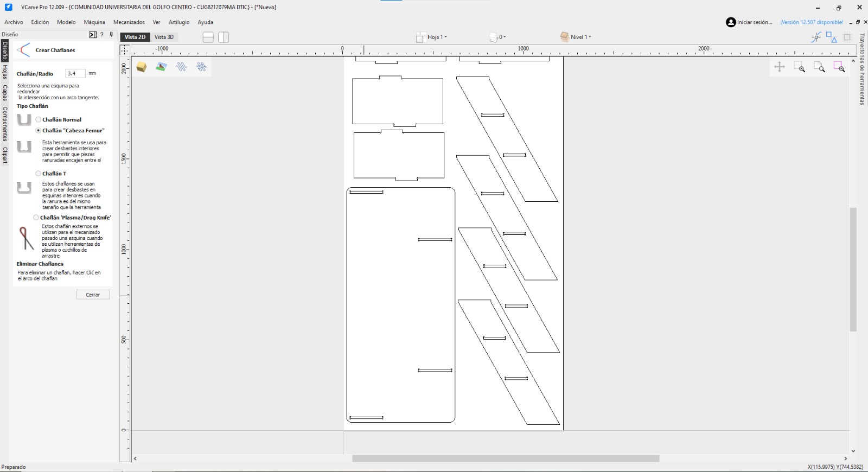868x472 pixels.
Task: Click the VCarve Pro logo in the title bar
Action: (9, 7)
